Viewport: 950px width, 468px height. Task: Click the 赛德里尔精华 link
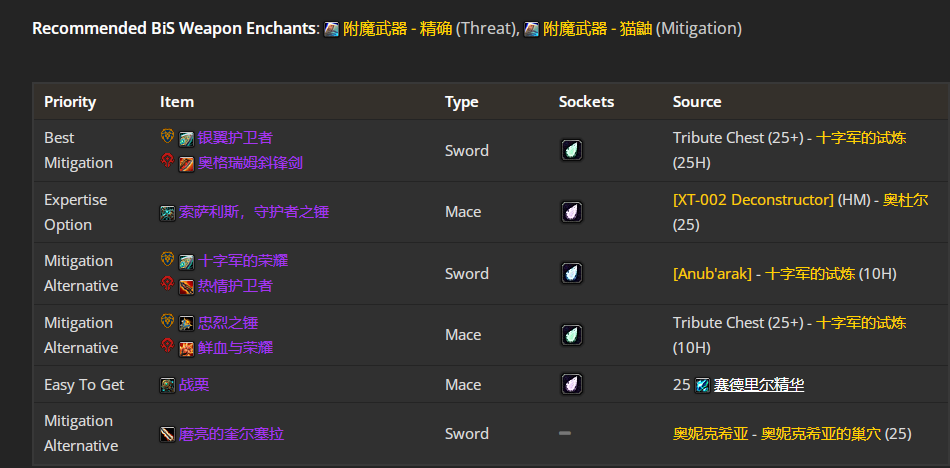pos(759,385)
